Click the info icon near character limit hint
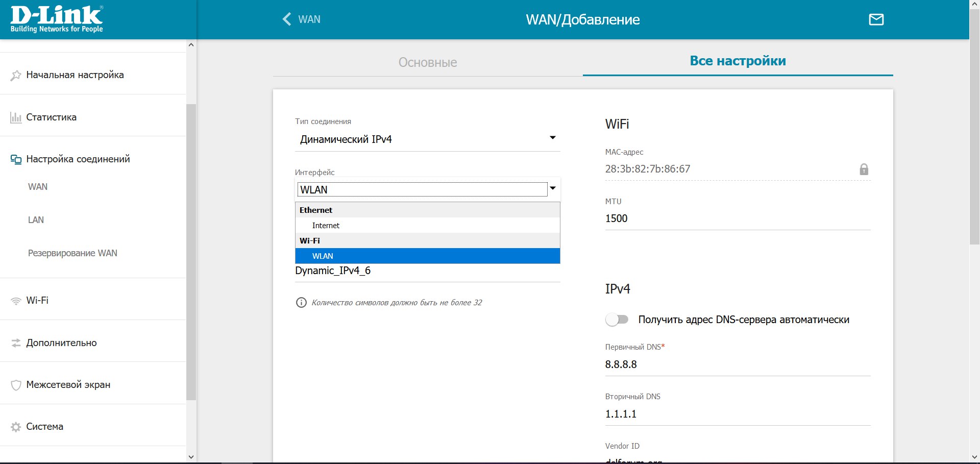 pyautogui.click(x=301, y=303)
